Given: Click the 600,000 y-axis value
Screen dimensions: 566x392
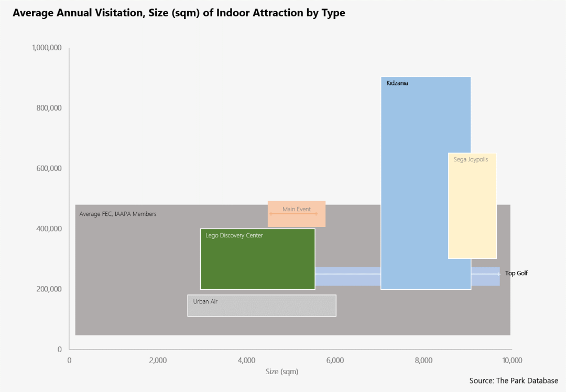Looking at the screenshot, I should 49,168.
